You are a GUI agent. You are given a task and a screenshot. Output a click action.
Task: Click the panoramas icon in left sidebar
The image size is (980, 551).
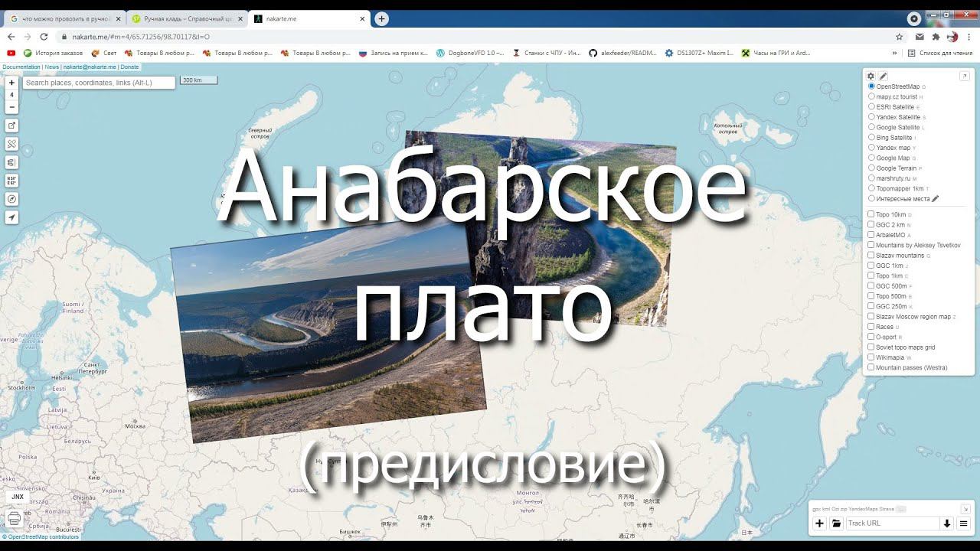tap(12, 162)
